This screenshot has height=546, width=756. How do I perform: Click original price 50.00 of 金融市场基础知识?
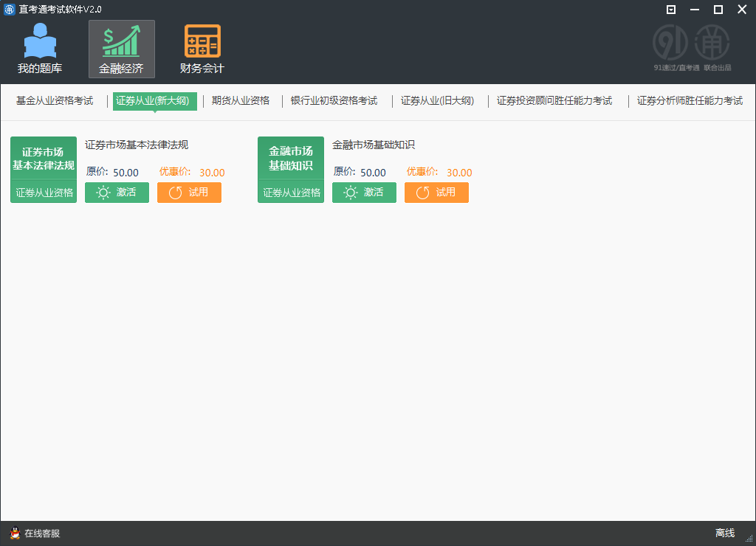[373, 173]
